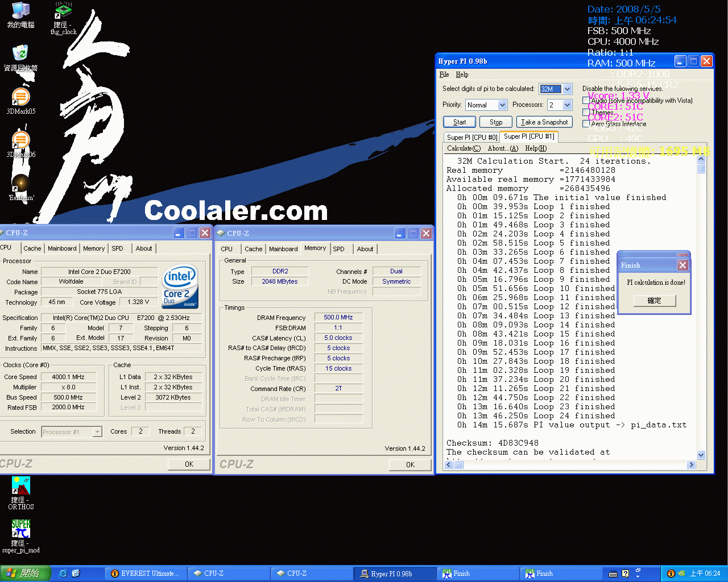The image size is (728, 582).
Task: Switch to EVEREST Ultimate taskbar button
Action: 146,573
